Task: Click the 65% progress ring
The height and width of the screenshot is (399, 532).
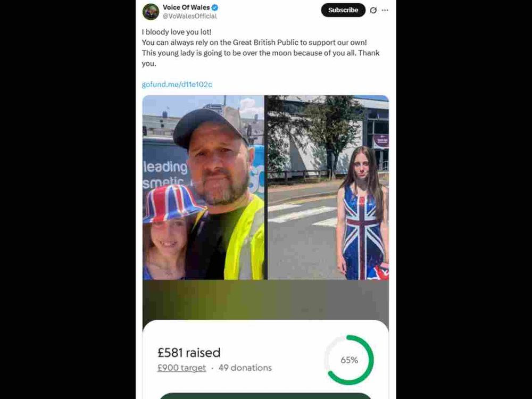Action: 349,360
